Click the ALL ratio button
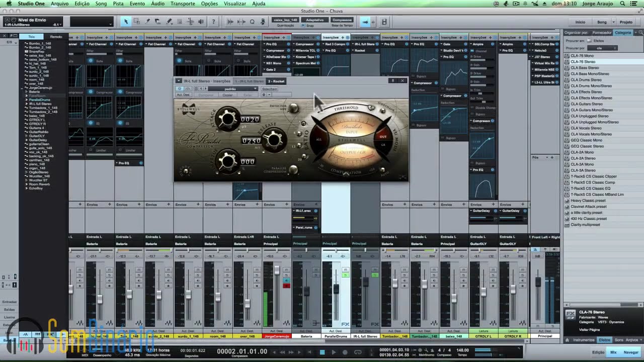The height and width of the screenshot is (362, 644). [x=319, y=139]
